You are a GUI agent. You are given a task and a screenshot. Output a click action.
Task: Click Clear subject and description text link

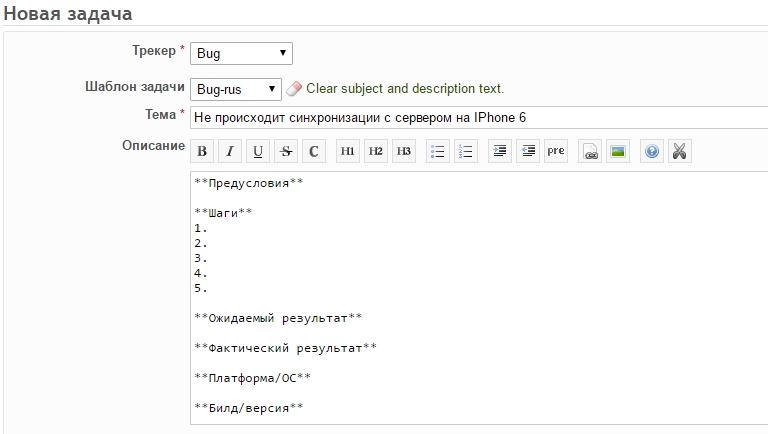pyautogui.click(x=405, y=89)
